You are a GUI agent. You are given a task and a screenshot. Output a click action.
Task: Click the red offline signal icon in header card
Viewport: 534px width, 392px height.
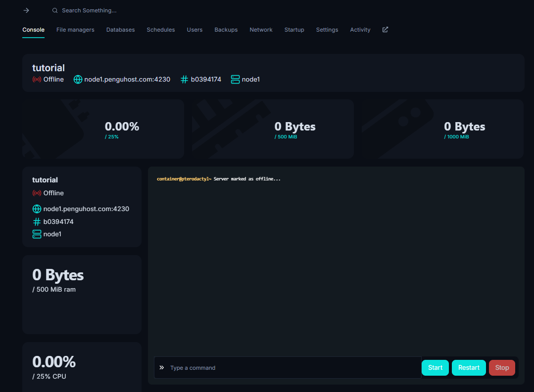37,79
